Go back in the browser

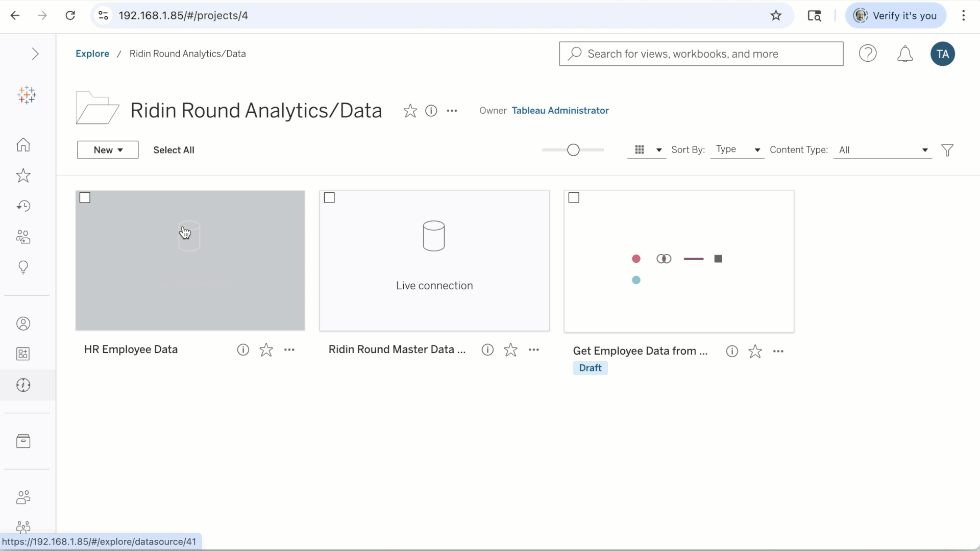click(15, 15)
